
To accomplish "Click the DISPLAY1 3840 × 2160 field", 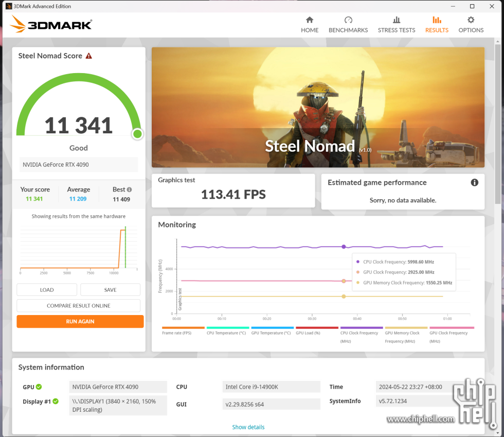I will (118, 406).
